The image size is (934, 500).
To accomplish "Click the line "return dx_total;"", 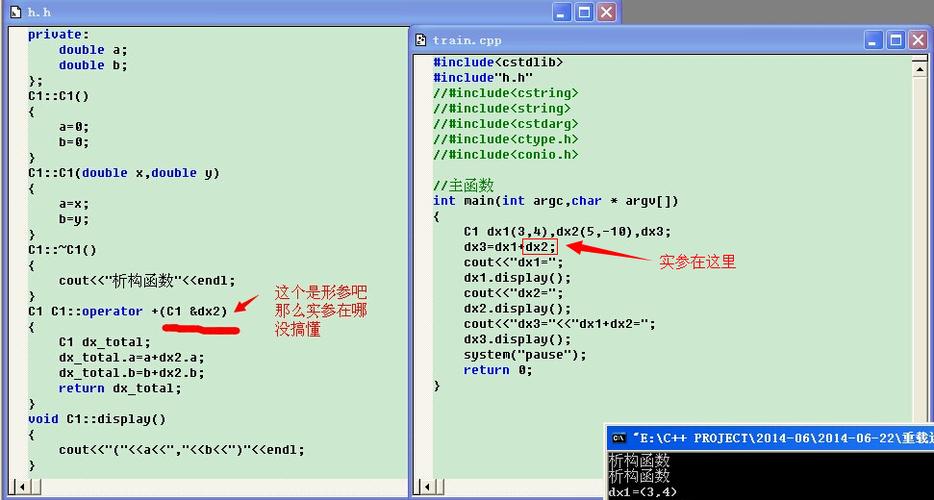I will tap(120, 389).
